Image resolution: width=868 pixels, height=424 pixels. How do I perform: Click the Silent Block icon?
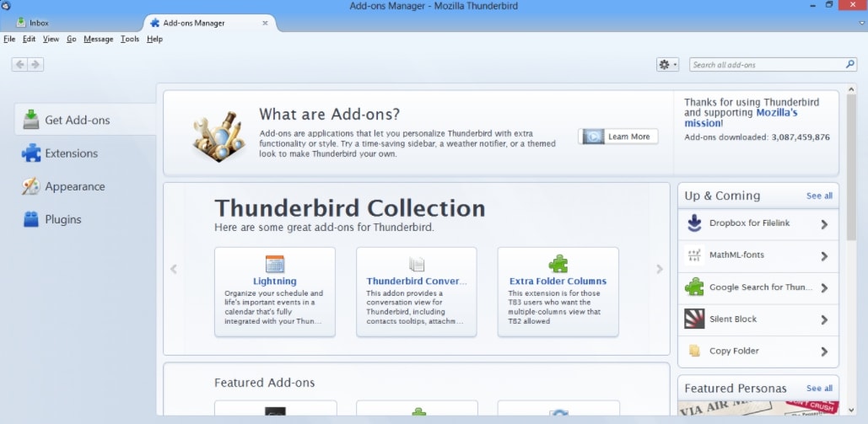[x=694, y=319]
